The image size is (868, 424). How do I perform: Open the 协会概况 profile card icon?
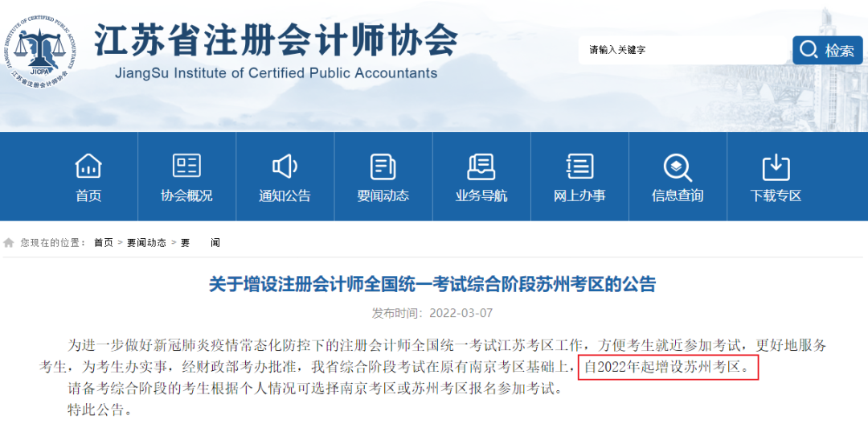click(x=186, y=167)
